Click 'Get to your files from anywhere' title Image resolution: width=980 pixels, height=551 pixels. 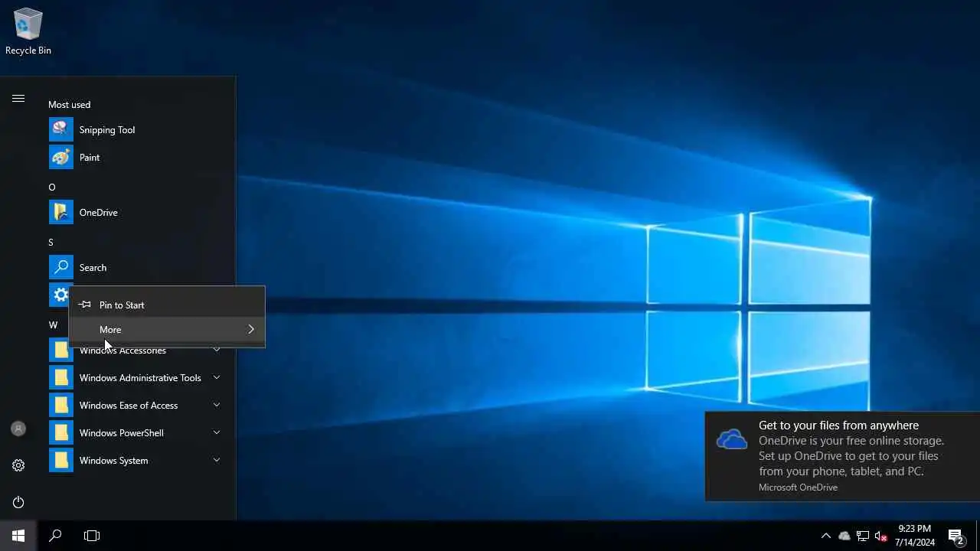click(838, 425)
